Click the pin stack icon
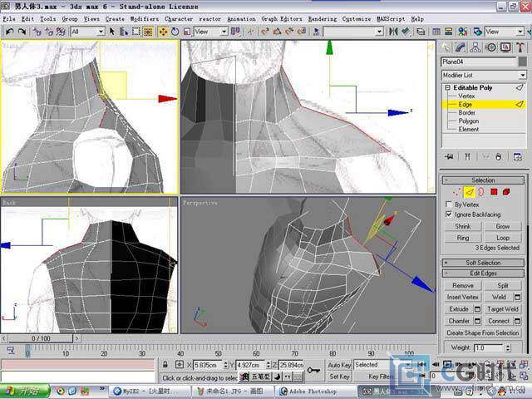 coord(450,156)
